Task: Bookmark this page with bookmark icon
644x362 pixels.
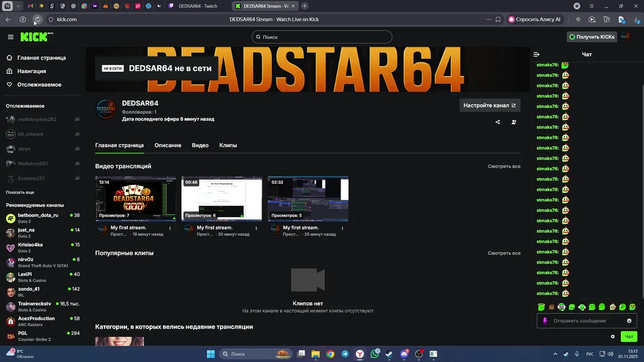Action: [498, 20]
